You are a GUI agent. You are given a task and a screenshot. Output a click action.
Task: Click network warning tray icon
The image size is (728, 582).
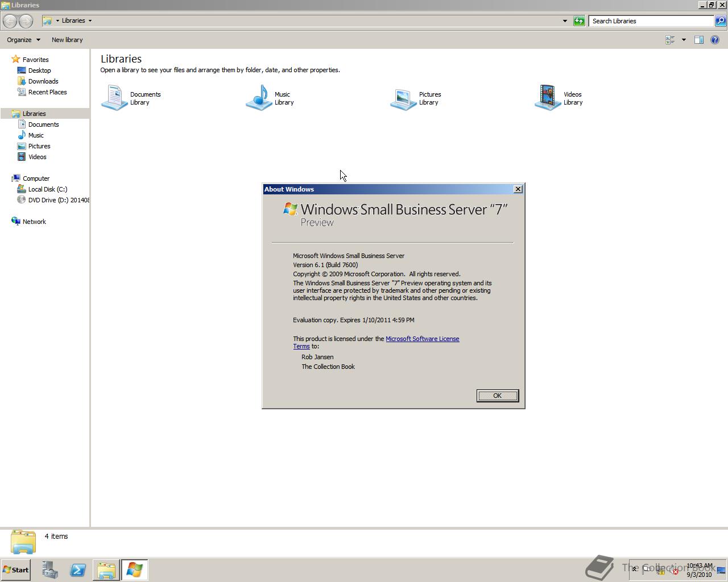click(x=661, y=570)
